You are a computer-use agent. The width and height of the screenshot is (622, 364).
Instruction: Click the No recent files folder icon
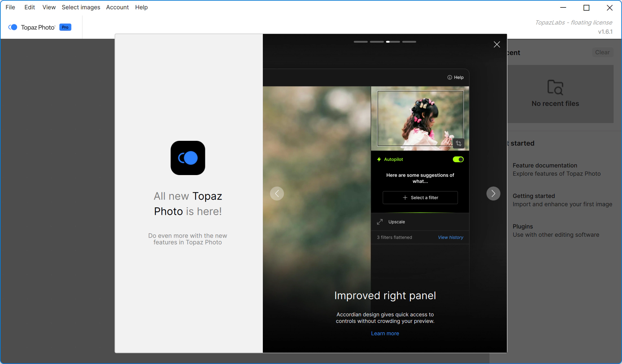(555, 87)
